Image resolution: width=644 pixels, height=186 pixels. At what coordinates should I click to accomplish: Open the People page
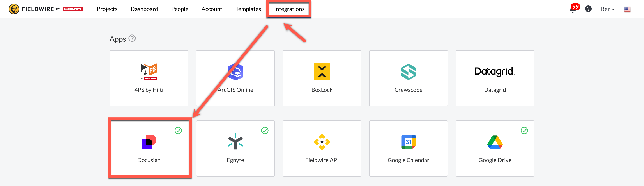[179, 9]
